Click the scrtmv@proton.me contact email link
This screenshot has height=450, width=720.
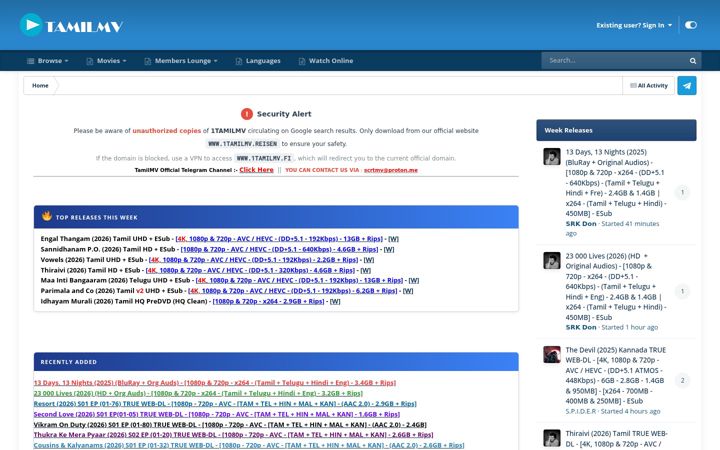[391, 170]
